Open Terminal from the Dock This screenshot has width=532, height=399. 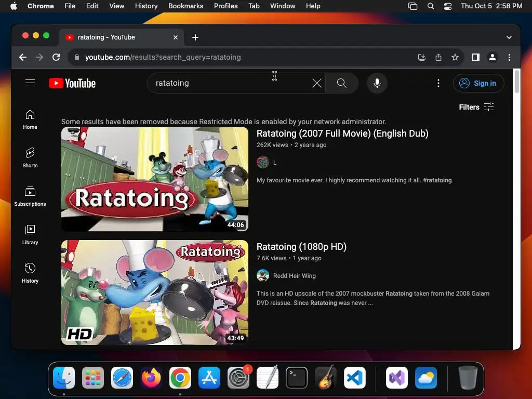(297, 378)
